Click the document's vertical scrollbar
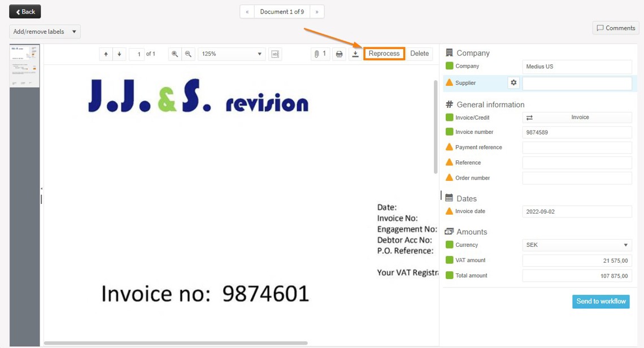The width and height of the screenshot is (644, 348). (435, 127)
